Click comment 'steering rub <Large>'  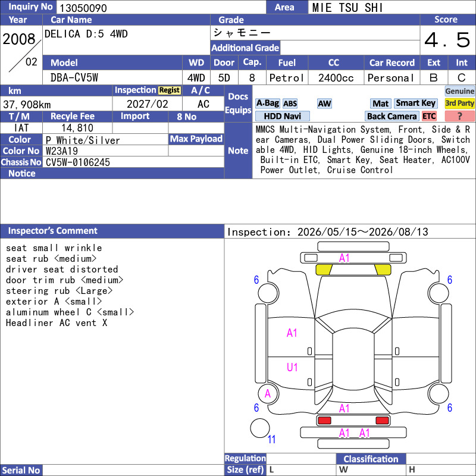point(59,291)
